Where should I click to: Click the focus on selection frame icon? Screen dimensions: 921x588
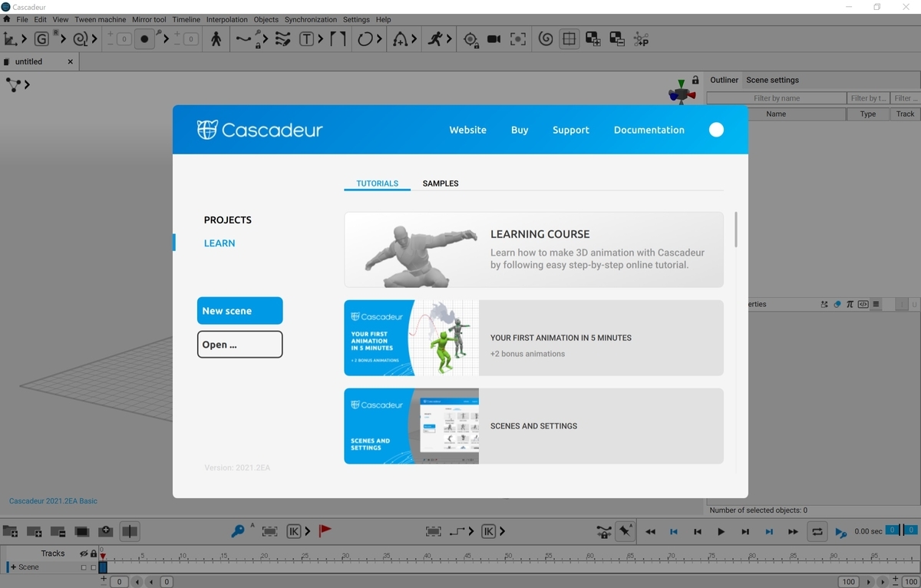(518, 38)
